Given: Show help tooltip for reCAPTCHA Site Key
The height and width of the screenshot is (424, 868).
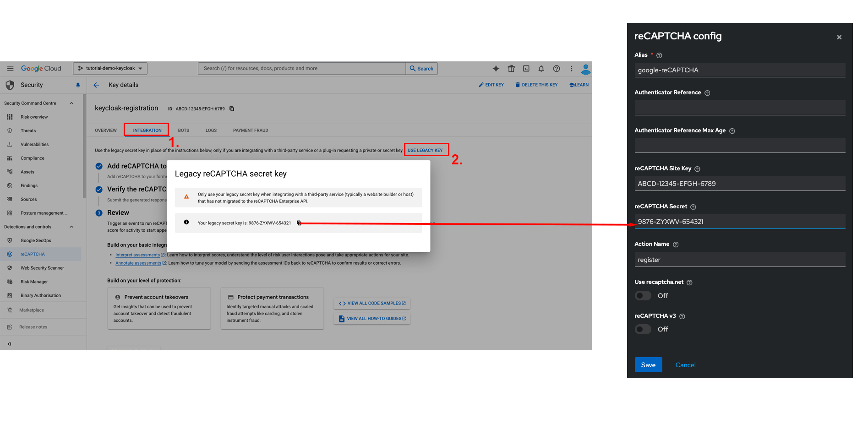Looking at the screenshot, I should pos(697,169).
